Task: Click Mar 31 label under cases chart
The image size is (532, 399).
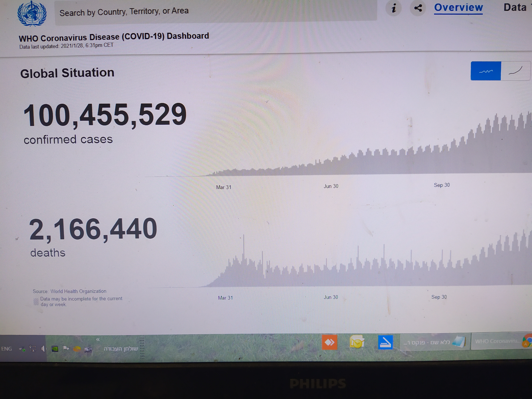Action: [x=223, y=187]
